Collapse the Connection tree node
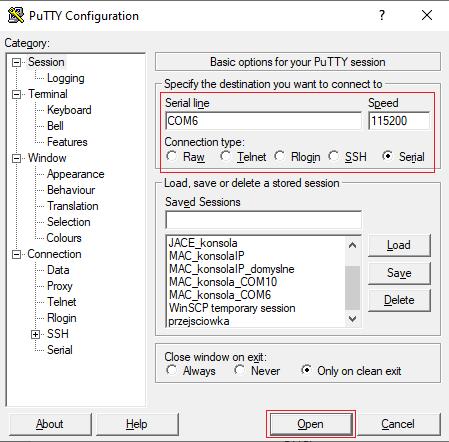 [16, 254]
